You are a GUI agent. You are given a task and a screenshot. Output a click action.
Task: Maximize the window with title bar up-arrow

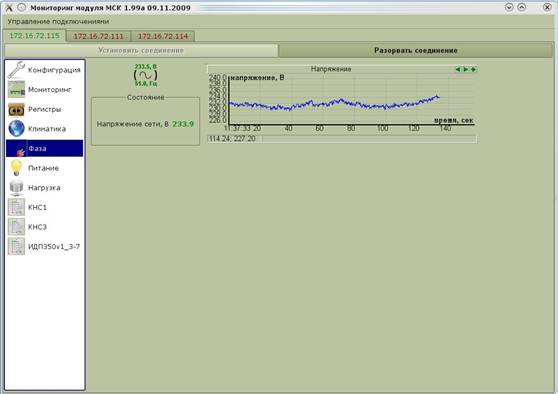(x=522, y=7)
